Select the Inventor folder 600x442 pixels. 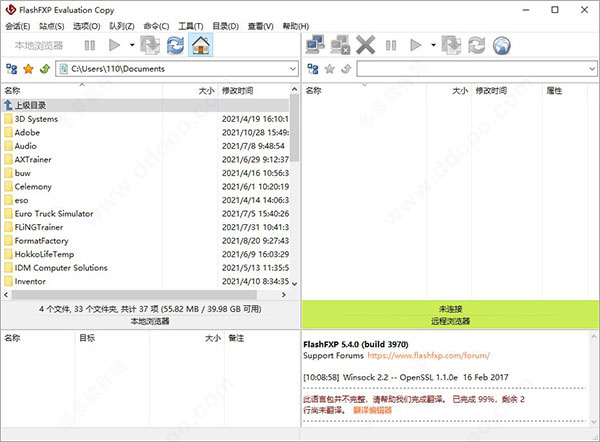coord(30,281)
